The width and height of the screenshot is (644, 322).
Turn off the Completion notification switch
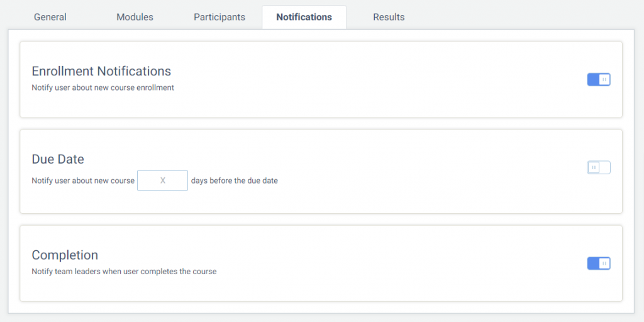599,264
